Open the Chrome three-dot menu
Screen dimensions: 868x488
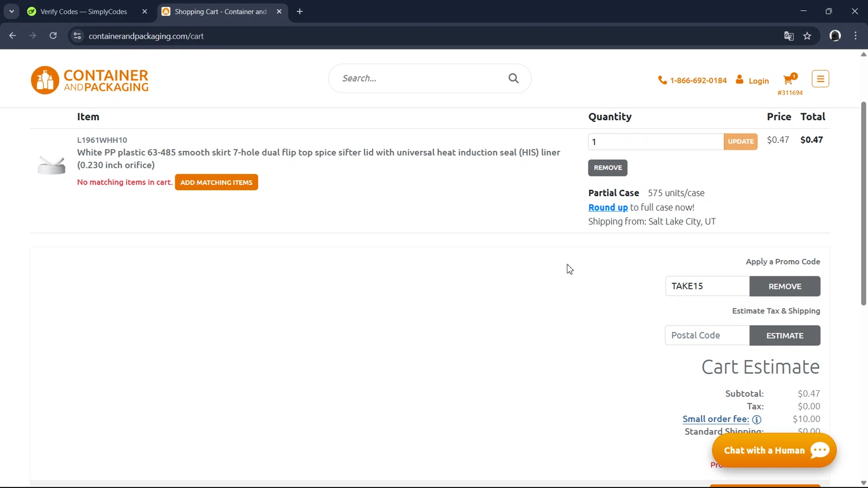(x=855, y=36)
